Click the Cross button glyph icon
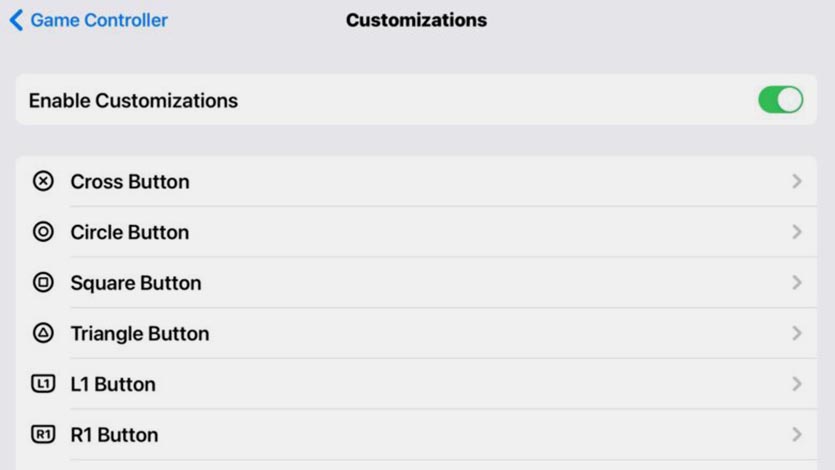This screenshot has height=470, width=835. point(43,181)
